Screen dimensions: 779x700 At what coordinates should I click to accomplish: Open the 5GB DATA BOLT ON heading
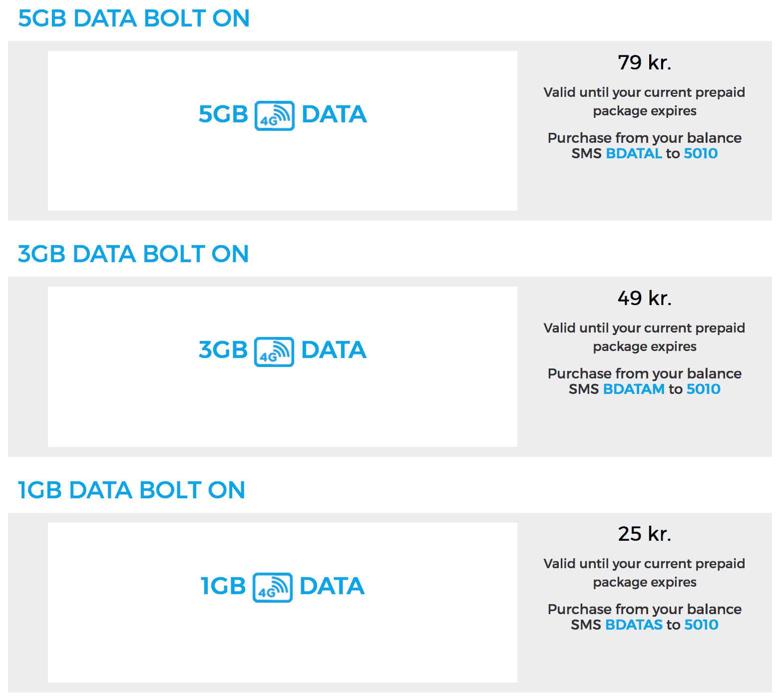tap(133, 18)
